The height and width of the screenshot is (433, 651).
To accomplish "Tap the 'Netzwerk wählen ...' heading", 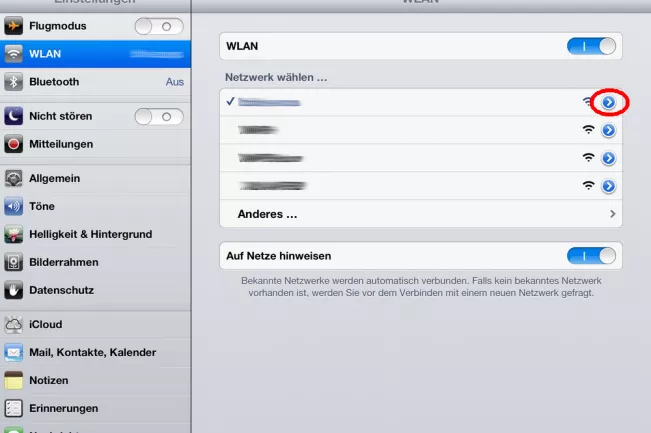I will pos(276,77).
